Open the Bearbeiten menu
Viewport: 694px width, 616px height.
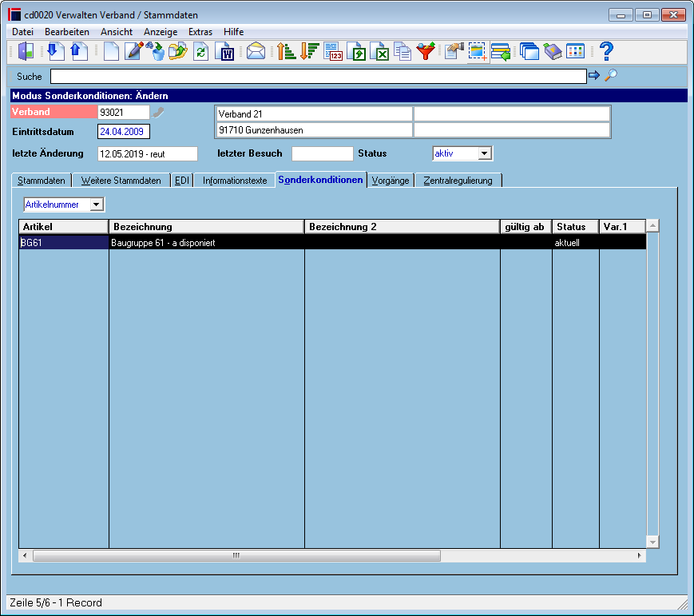67,32
